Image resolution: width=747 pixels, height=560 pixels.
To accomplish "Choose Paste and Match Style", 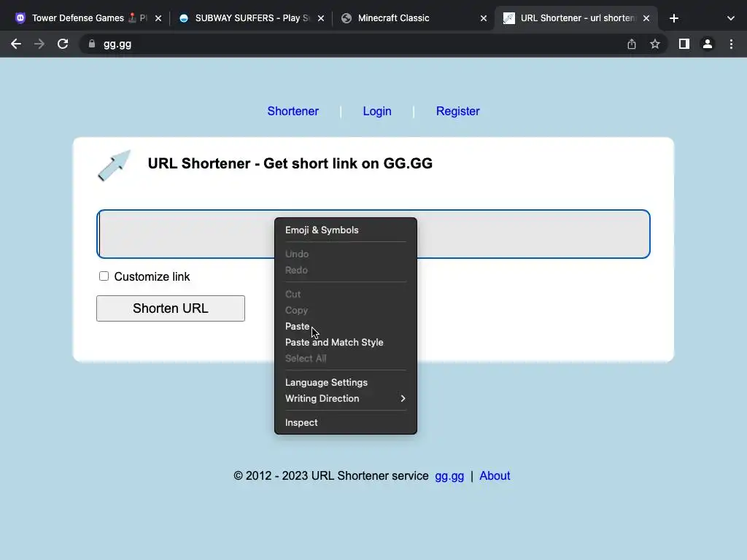I will (x=345, y=343).
